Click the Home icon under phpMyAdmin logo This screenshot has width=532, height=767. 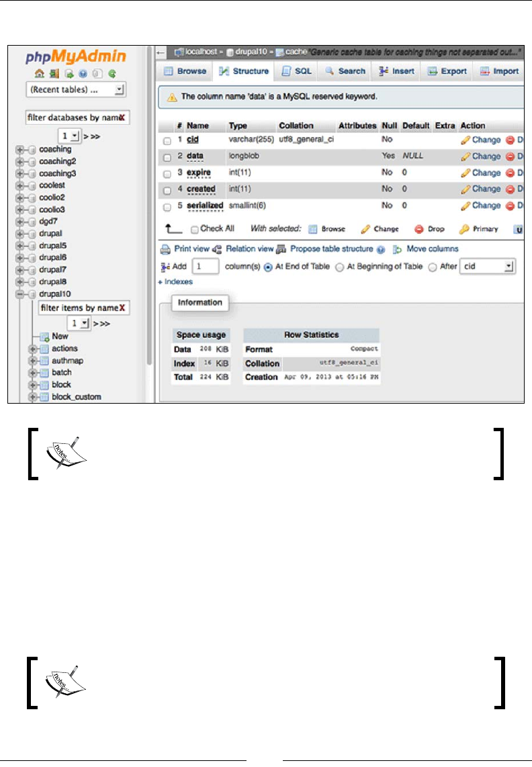pyautogui.click(x=40, y=74)
